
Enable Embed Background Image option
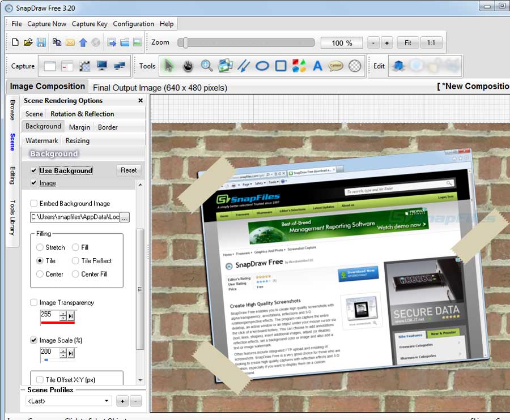[x=34, y=204]
